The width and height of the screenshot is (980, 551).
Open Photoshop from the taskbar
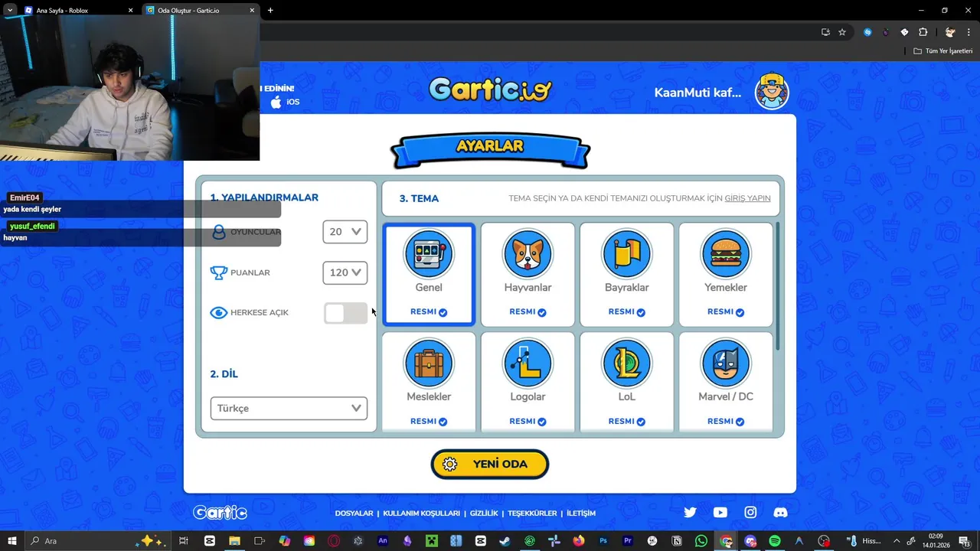[603, 541]
